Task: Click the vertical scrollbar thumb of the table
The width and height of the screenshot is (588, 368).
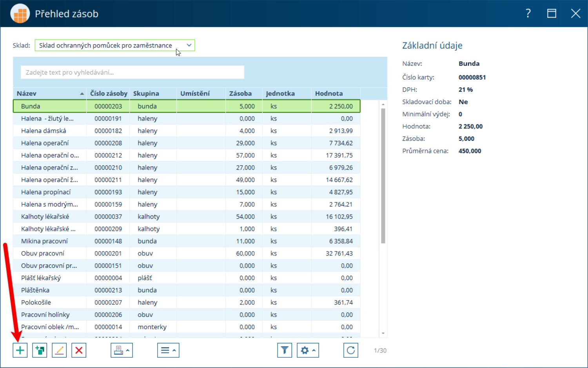Action: (x=383, y=176)
